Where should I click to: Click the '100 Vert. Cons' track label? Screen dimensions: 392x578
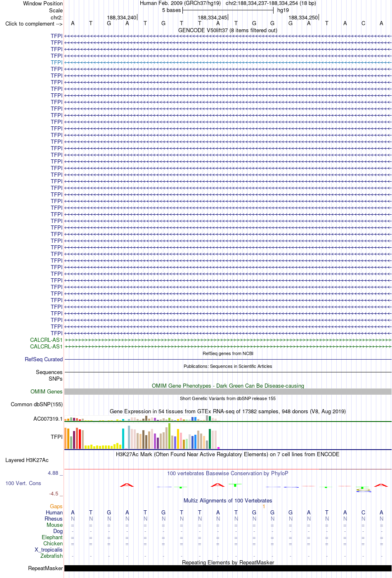[23, 483]
